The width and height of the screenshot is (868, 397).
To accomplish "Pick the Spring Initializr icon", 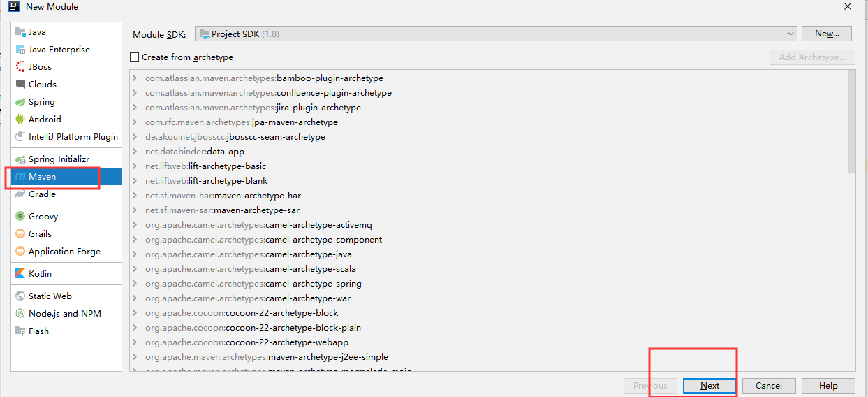I will (x=20, y=159).
